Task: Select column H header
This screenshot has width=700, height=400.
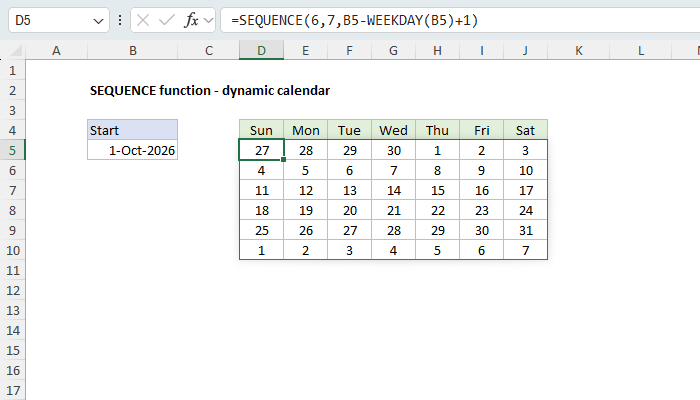Action: pyautogui.click(x=437, y=50)
